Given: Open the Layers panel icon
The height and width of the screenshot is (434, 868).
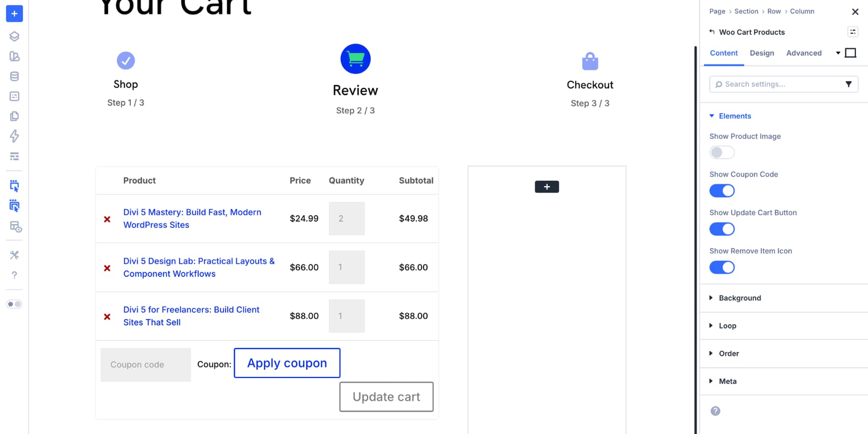Looking at the screenshot, I should (x=14, y=36).
